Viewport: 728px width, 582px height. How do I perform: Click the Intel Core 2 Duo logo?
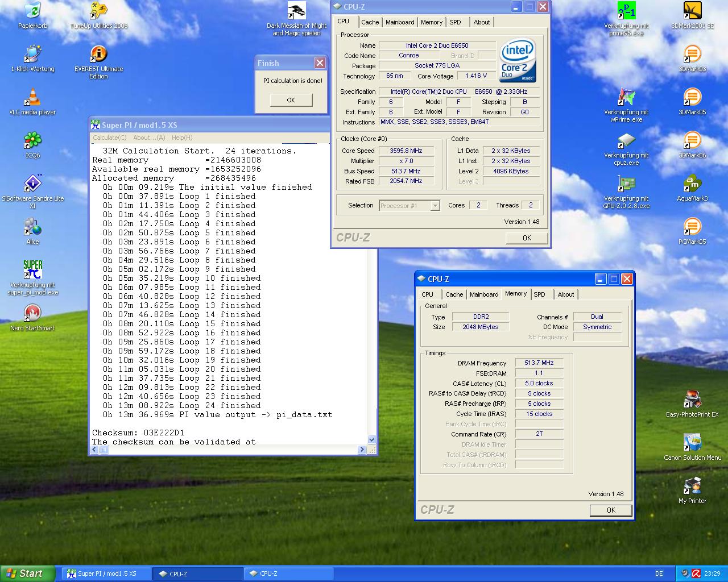pos(518,60)
